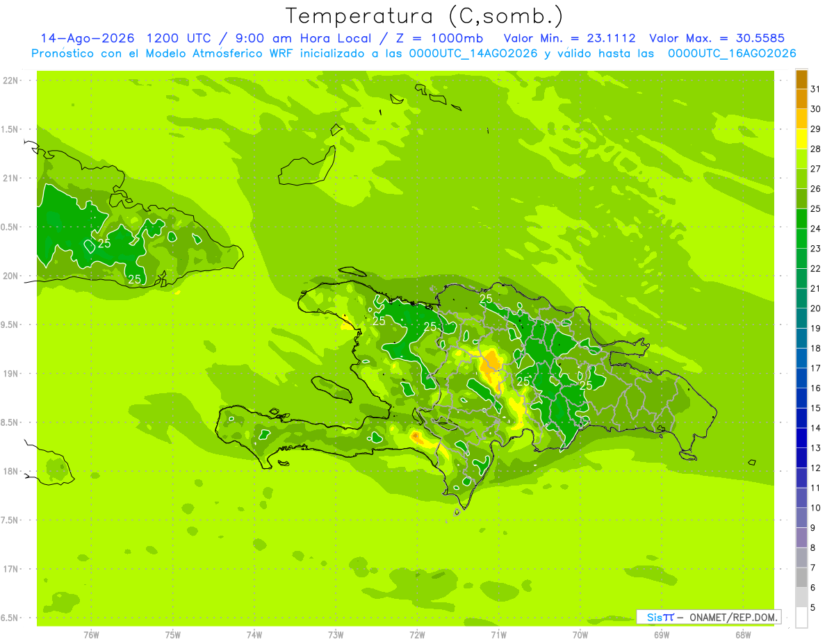Click the '21N' latitude label
The width and height of the screenshot is (834, 644).
click(10, 179)
